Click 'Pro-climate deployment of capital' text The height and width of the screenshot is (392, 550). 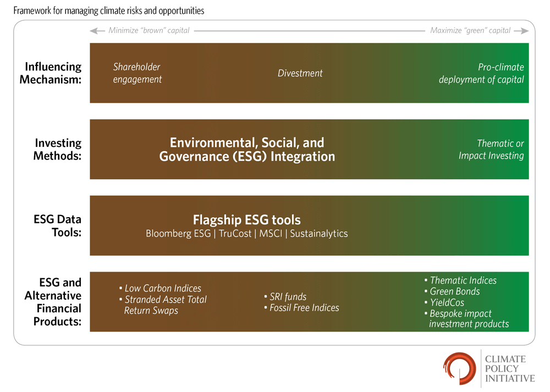(x=481, y=73)
